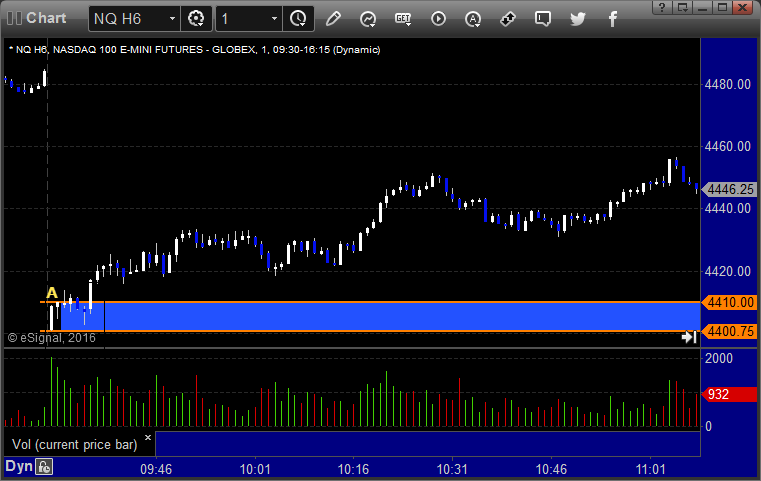The image size is (761, 481).
Task: Open the chart settings gear icon
Action: point(196,19)
